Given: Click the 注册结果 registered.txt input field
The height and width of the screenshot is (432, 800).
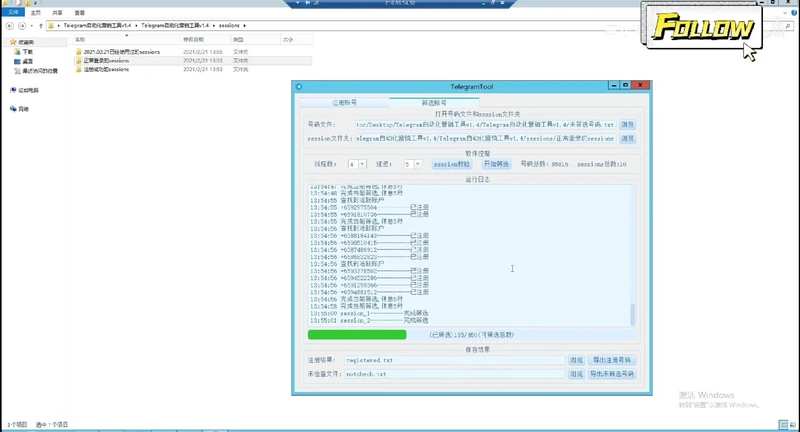Looking at the screenshot, I should pyautogui.click(x=455, y=360).
